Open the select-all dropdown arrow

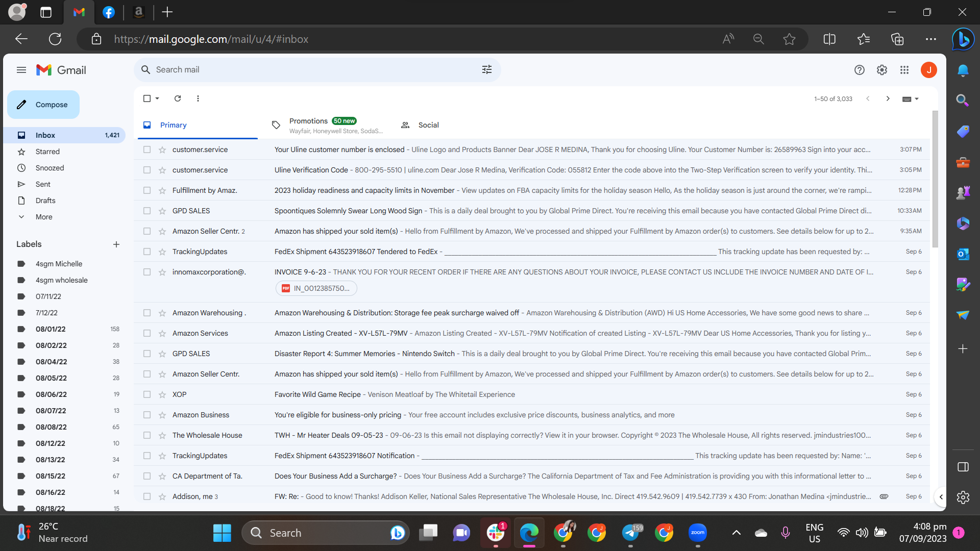pos(158,98)
